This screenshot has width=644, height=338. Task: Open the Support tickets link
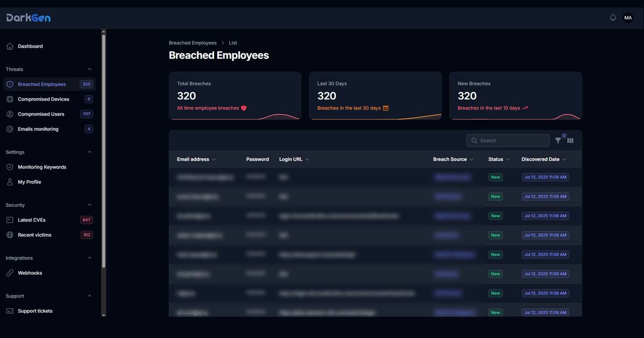pyautogui.click(x=35, y=311)
